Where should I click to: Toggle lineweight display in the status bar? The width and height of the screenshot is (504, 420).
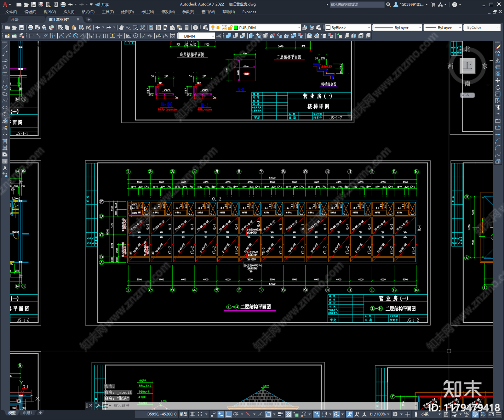coord(281,414)
